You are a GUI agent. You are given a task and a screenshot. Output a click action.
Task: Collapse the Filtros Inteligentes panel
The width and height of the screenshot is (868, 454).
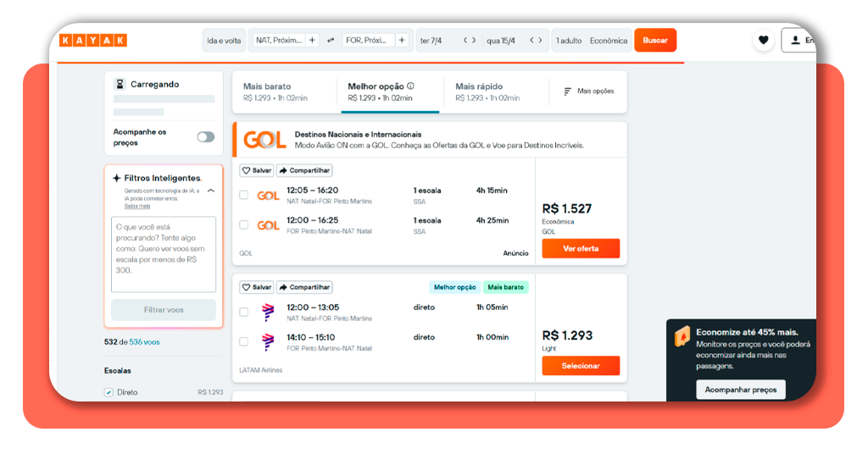coord(211,191)
